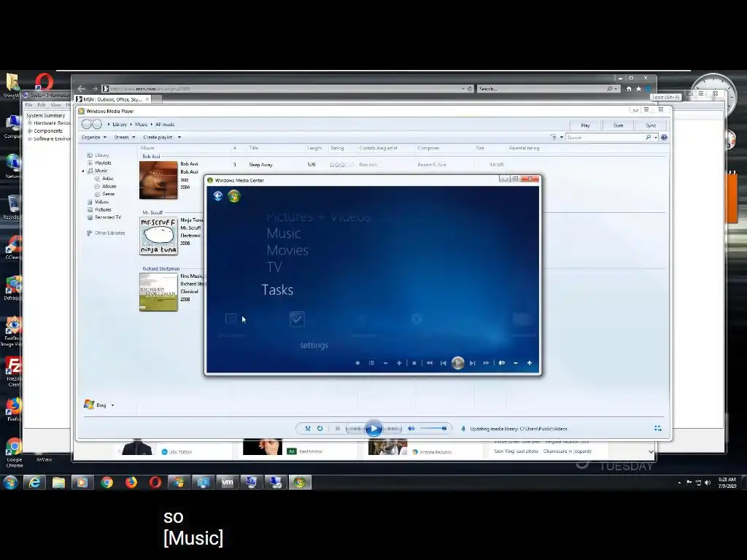Open Media Player help icon
The image size is (747, 560).
point(664,137)
